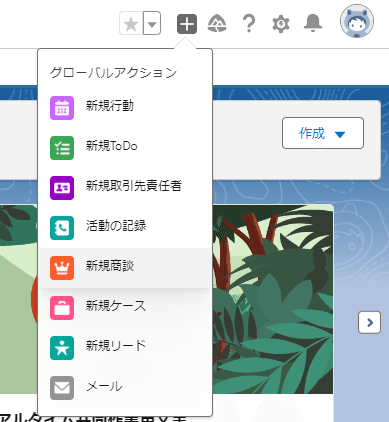Select the 新規ToDo menu entry

click(x=125, y=148)
